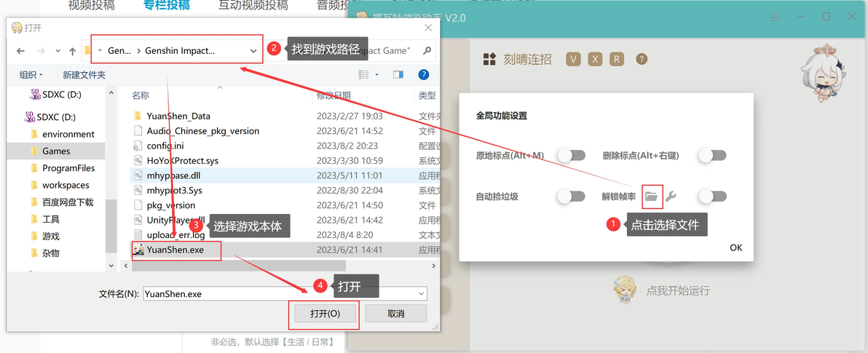868x353 pixels.
Task: Select the Audio_Chinese_pkg_version file
Action: pyautogui.click(x=202, y=131)
